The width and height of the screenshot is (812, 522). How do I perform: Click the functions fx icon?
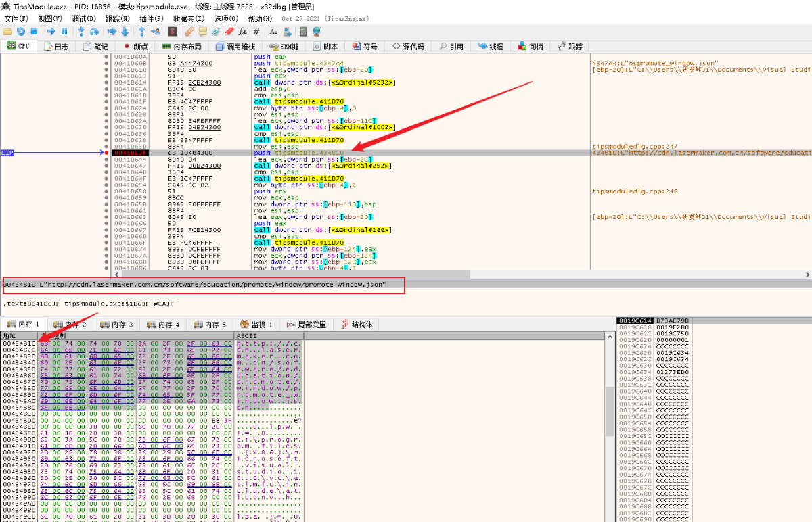(x=243, y=31)
